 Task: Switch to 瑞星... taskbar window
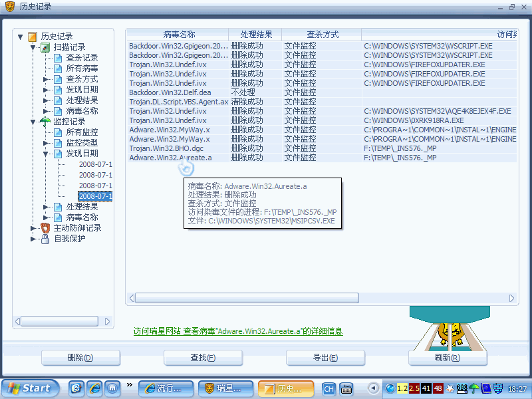point(225,388)
